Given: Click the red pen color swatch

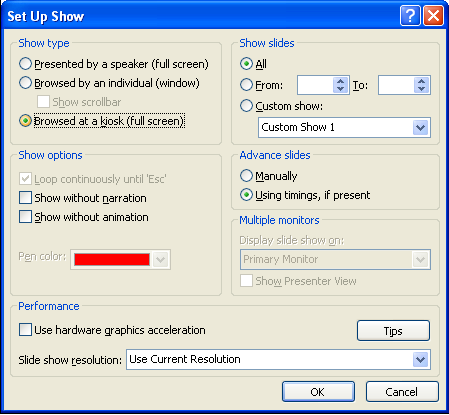Looking at the screenshot, I should [112, 259].
